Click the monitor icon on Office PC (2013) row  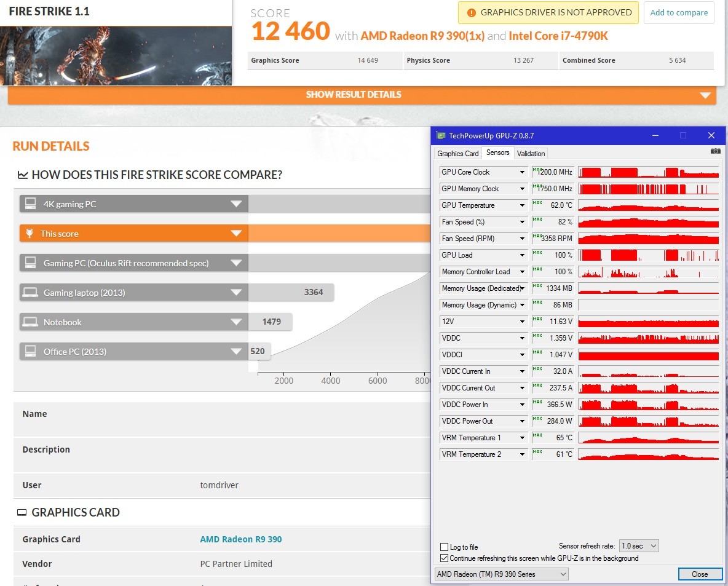[x=31, y=352]
